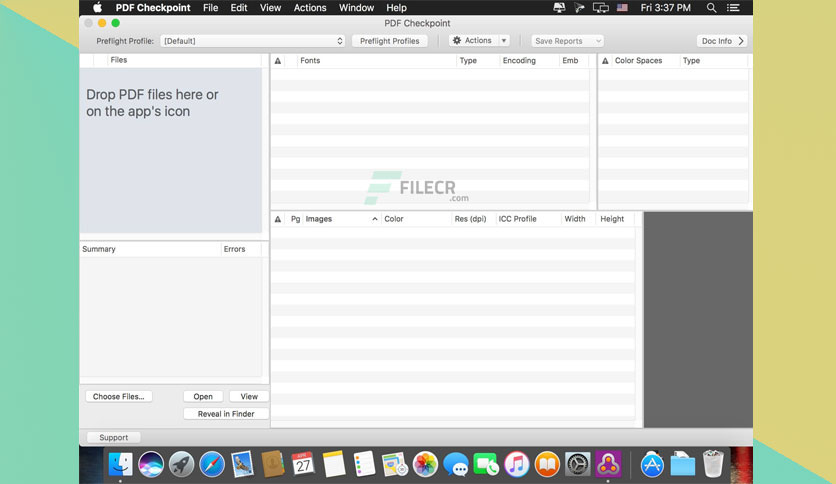
Task: Click the images warning column icon
Action: pyautogui.click(x=277, y=219)
